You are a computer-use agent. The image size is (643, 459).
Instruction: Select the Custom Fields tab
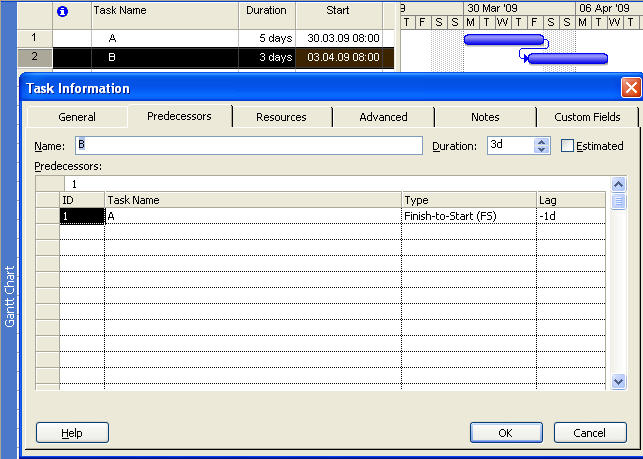click(x=587, y=117)
